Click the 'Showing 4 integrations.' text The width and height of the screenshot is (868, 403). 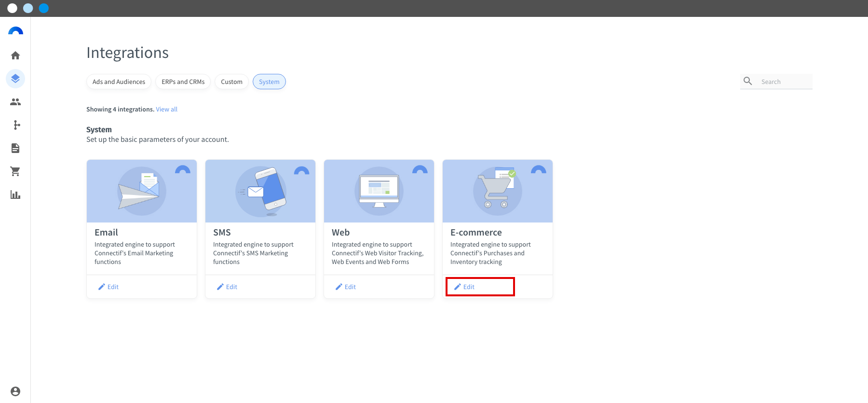coord(120,110)
